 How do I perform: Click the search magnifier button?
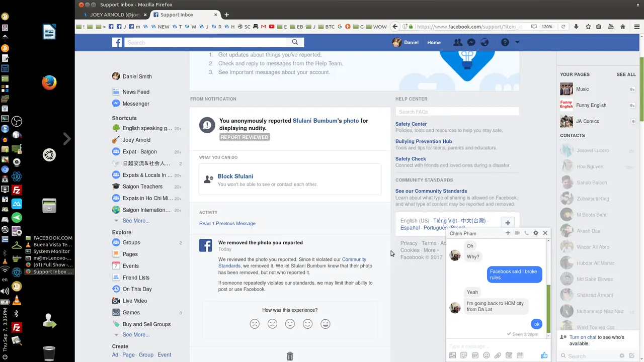(x=295, y=42)
